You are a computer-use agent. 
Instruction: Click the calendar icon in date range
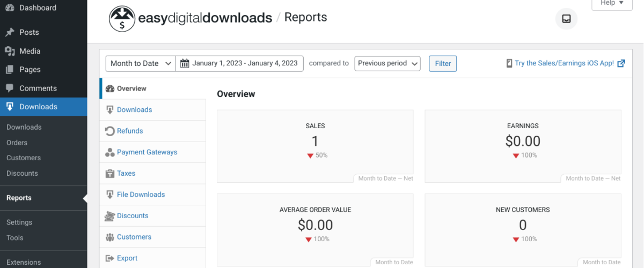tap(185, 63)
